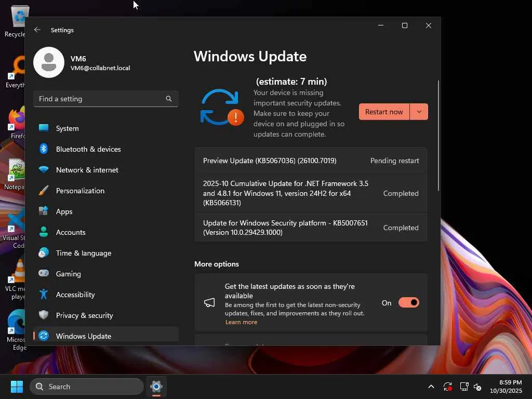Image resolution: width=532 pixels, height=399 pixels.
Task: Click the network display tray icon
Action: coord(464,387)
